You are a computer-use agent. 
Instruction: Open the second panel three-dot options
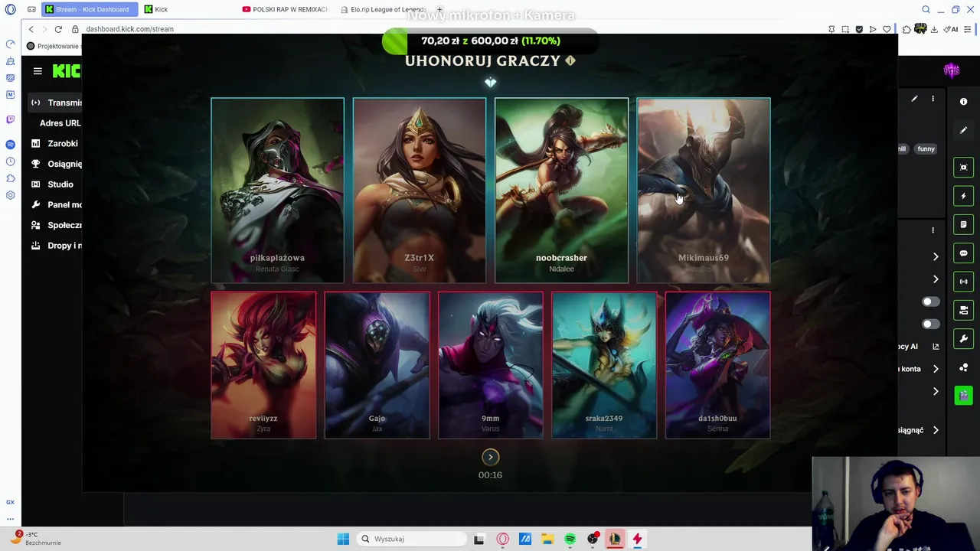click(933, 230)
